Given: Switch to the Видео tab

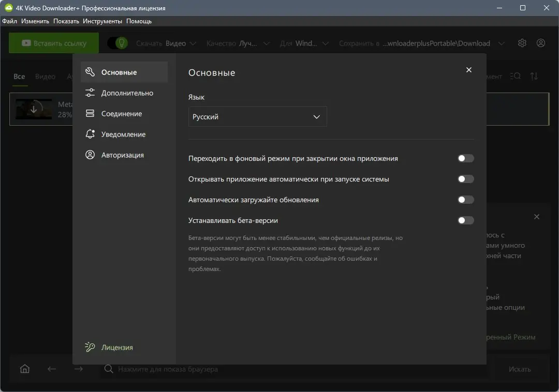Looking at the screenshot, I should tap(46, 76).
